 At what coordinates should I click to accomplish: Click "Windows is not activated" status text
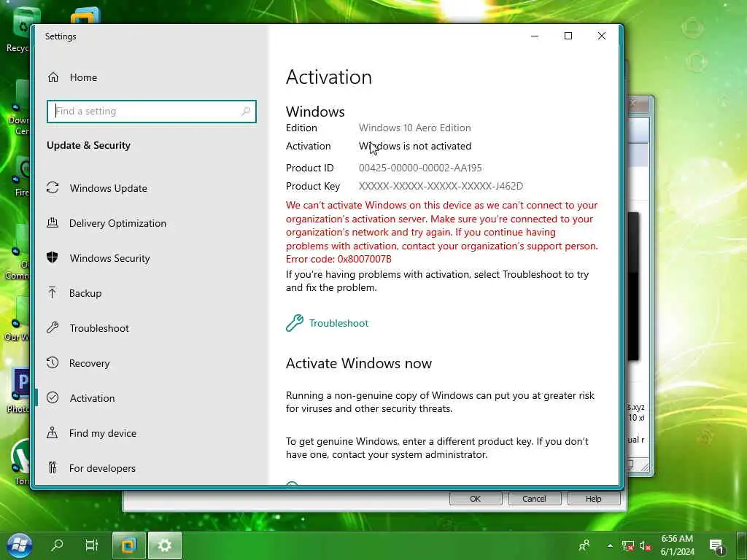(415, 146)
